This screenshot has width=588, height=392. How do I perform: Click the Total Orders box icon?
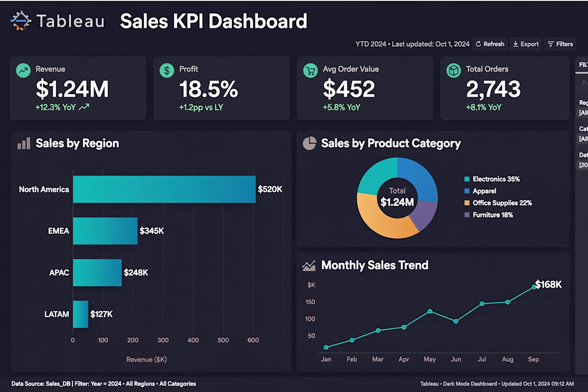pos(454,70)
